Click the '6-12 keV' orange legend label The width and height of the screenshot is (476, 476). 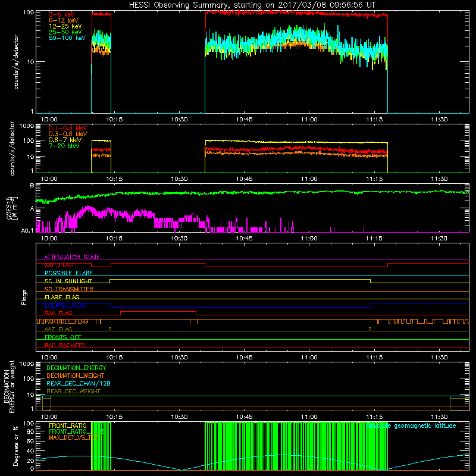point(64,20)
